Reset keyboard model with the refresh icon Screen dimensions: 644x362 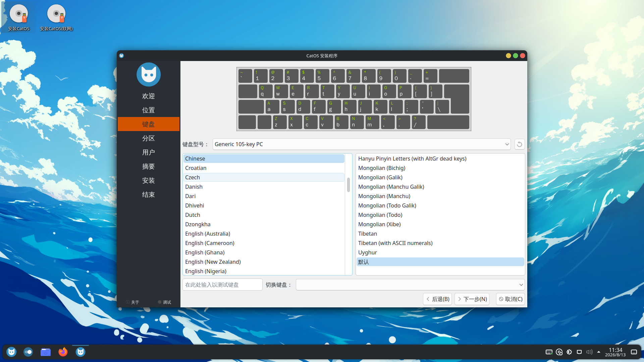click(x=519, y=144)
